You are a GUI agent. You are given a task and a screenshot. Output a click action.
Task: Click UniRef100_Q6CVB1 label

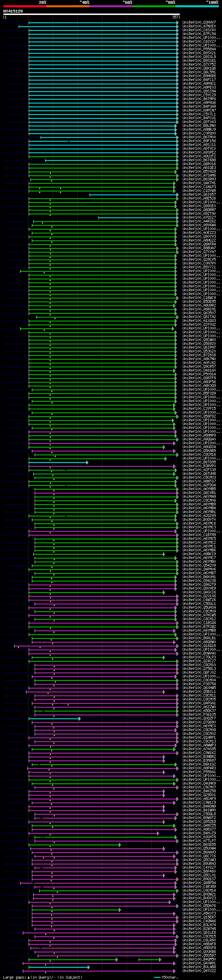coord(199,493)
